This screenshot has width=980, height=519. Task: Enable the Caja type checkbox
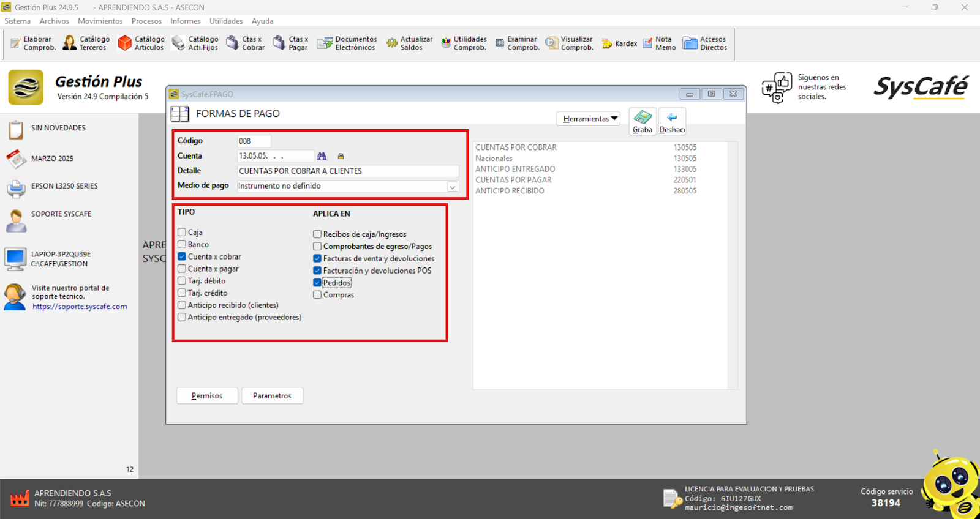point(182,233)
